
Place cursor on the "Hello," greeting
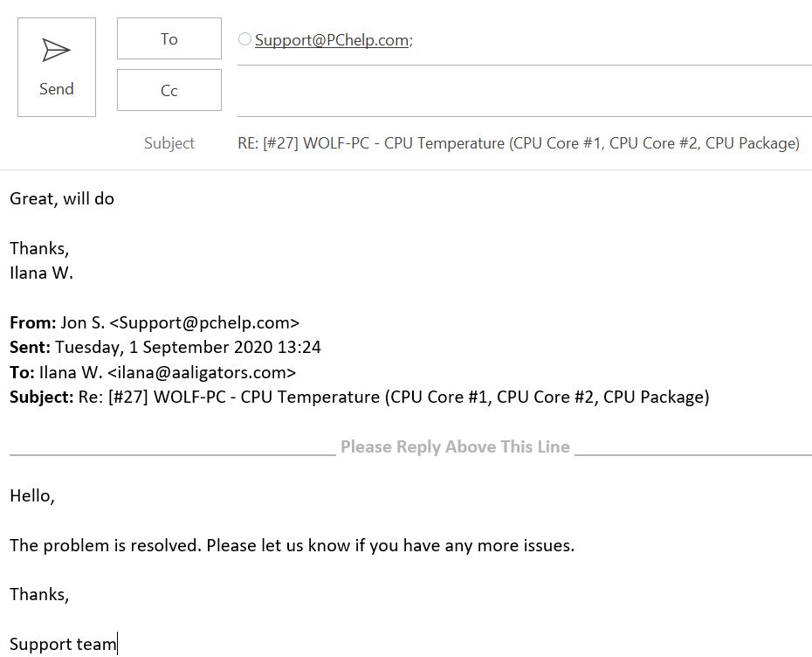point(32,496)
